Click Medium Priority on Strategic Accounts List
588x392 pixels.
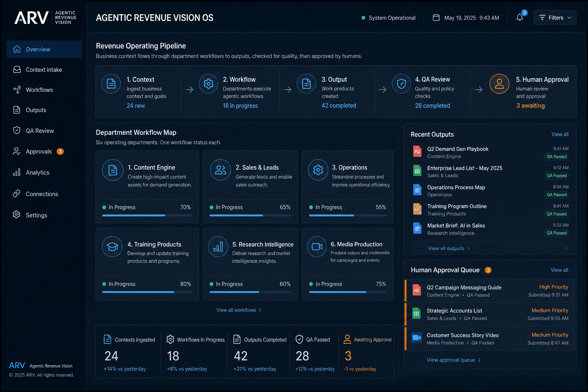550,310
